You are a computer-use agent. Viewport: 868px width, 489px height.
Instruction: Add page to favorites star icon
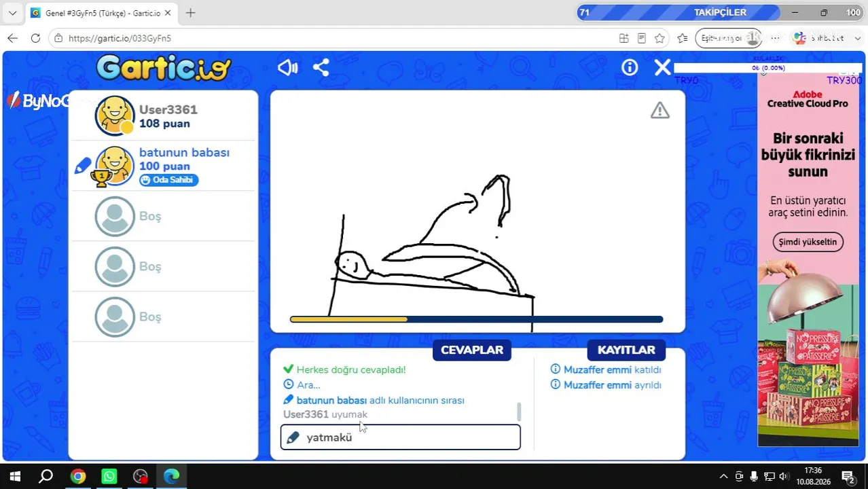click(659, 38)
